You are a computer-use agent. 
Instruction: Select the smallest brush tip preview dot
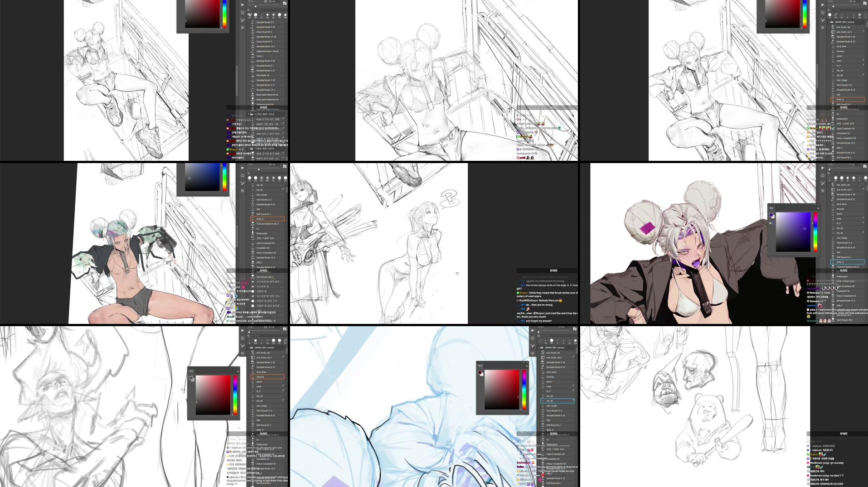pos(262,15)
